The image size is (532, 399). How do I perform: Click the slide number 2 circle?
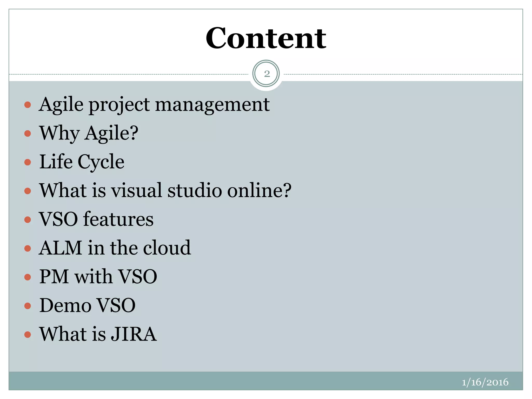266,74
